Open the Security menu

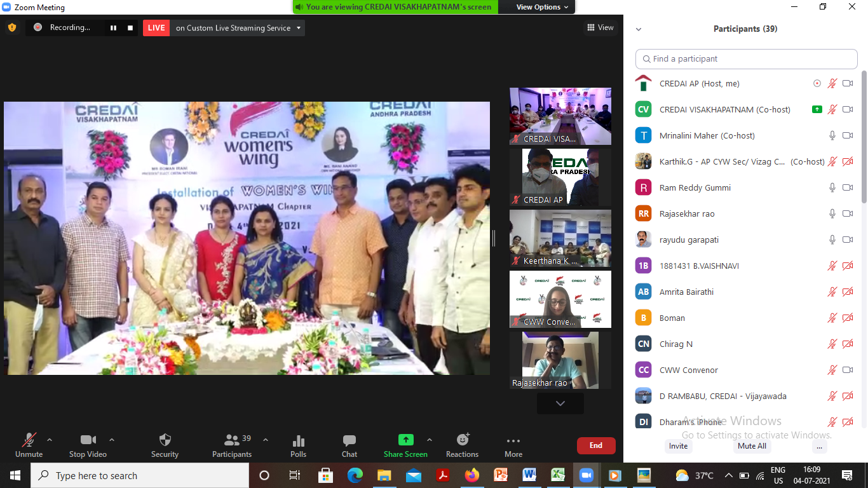tap(165, 445)
